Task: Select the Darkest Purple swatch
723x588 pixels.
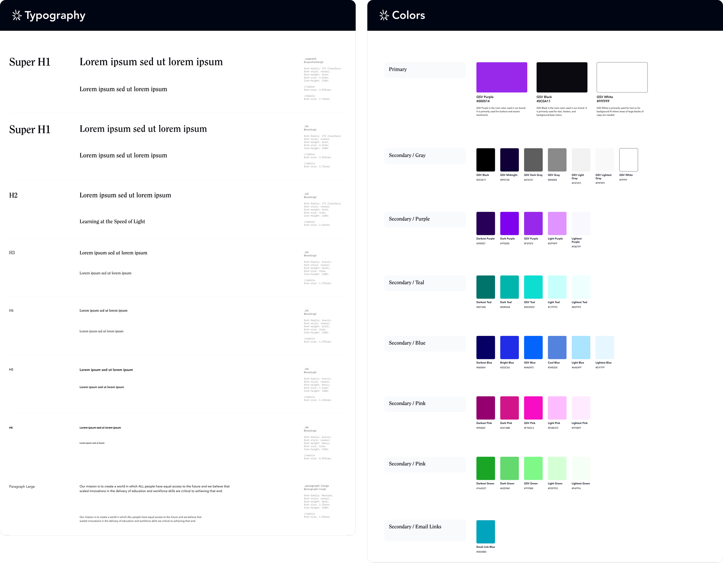Action: pyautogui.click(x=486, y=223)
